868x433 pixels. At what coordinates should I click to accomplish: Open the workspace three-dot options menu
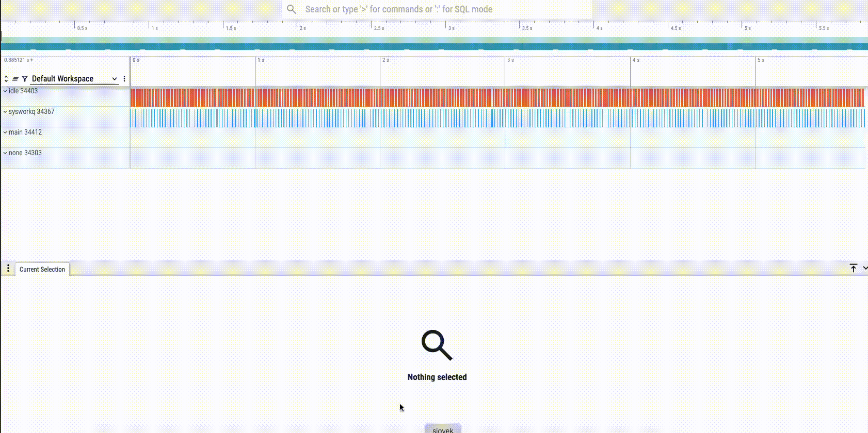(x=124, y=79)
